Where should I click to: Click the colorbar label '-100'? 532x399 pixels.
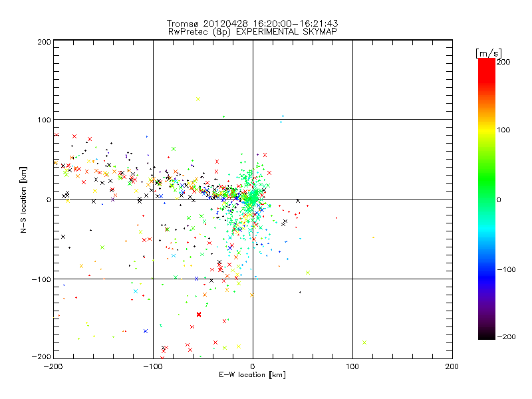tap(506, 269)
